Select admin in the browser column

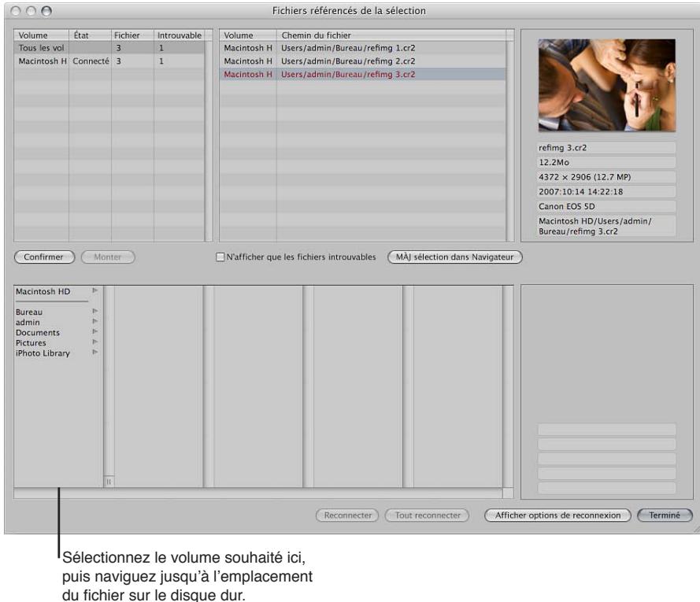(x=28, y=322)
